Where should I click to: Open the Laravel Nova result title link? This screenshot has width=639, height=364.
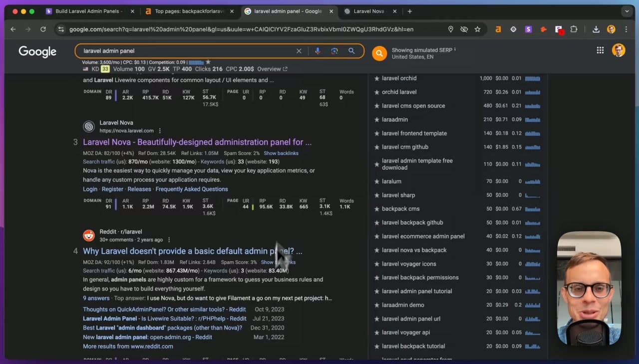pos(197,142)
